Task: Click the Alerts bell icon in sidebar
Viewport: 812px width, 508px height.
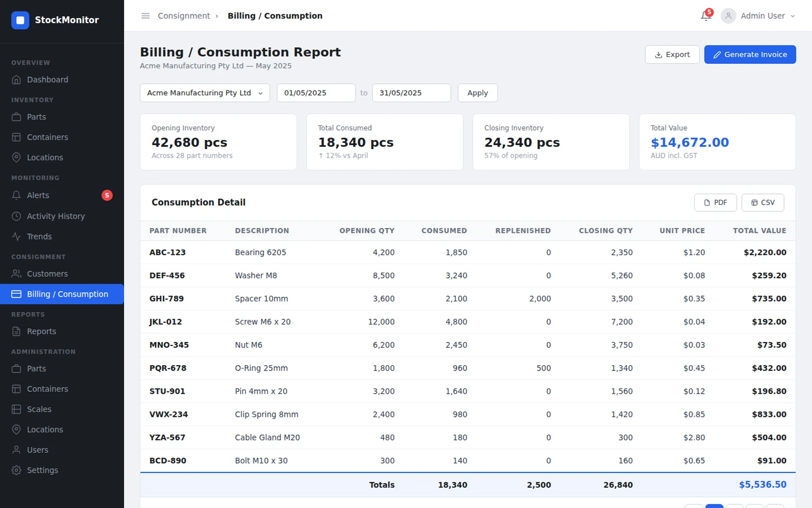Action: (x=16, y=195)
